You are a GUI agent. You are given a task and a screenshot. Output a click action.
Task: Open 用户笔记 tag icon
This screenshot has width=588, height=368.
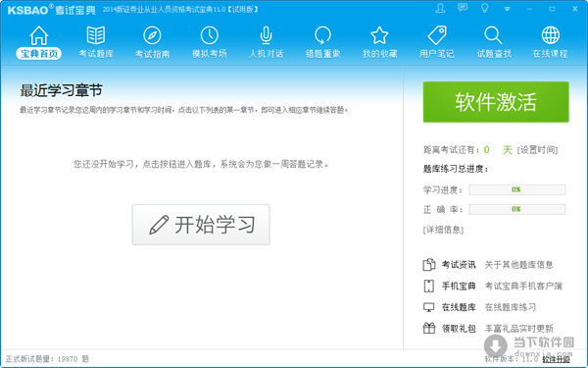pyautogui.click(x=437, y=35)
